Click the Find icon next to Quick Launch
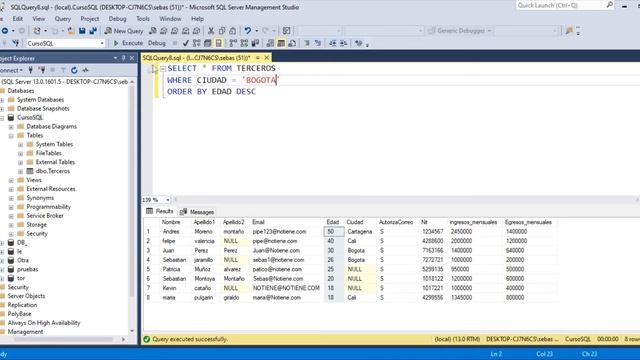This screenshot has height=360, width=640. click(x=609, y=5)
